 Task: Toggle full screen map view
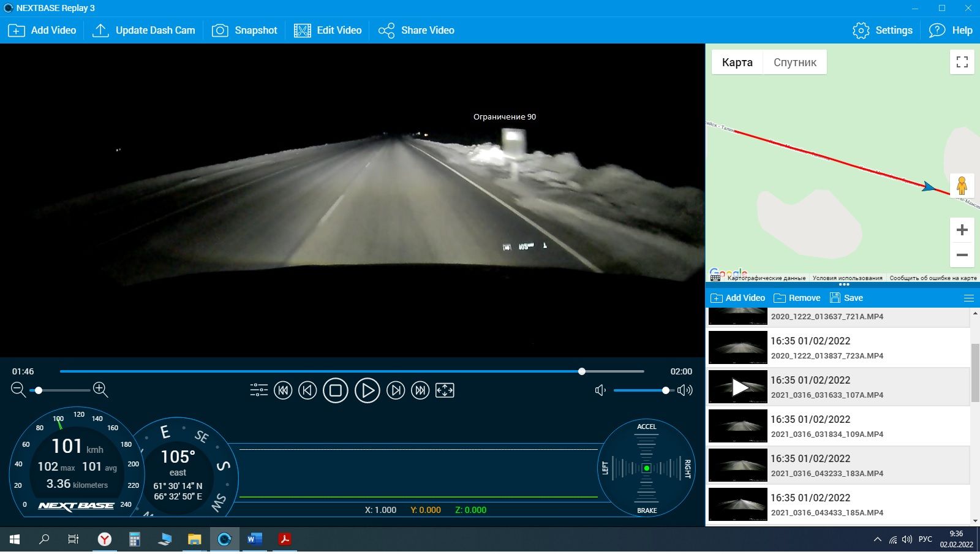pyautogui.click(x=962, y=62)
